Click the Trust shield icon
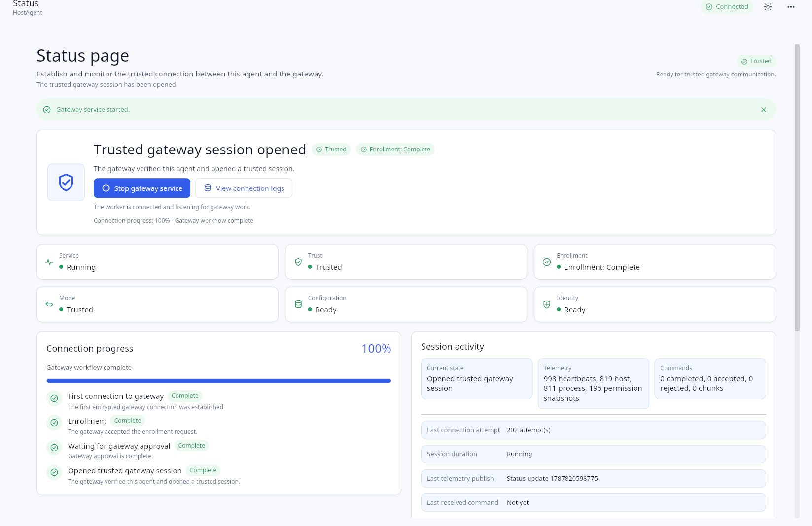Image resolution: width=812 pixels, height=526 pixels. [x=298, y=262]
